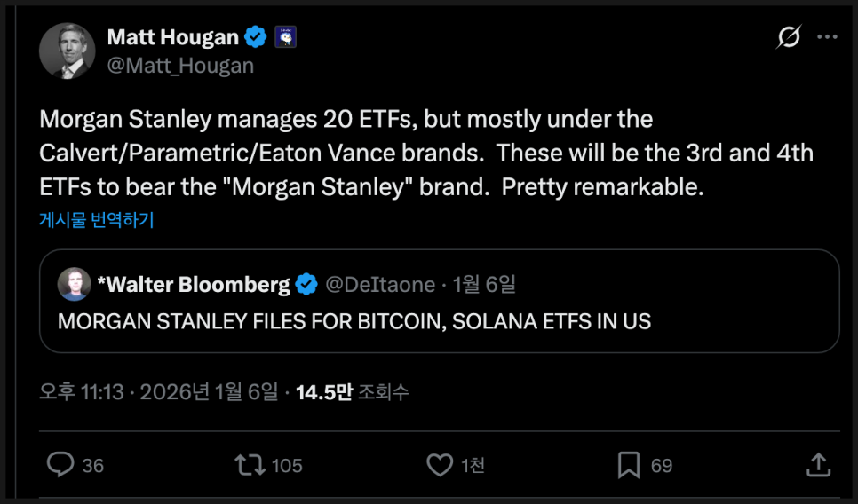Viewport: 858px width, 504px height.
Task: Click the share upload arrow icon
Action: pos(818,464)
